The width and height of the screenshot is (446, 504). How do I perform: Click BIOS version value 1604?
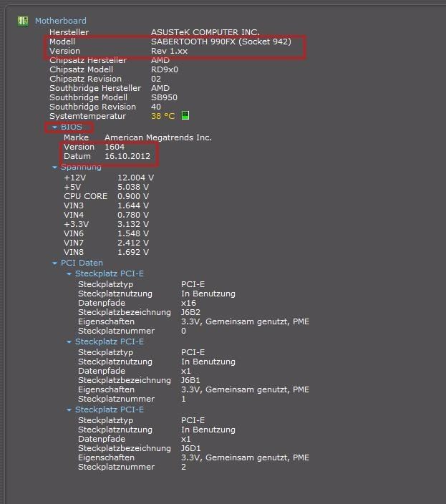click(115, 147)
